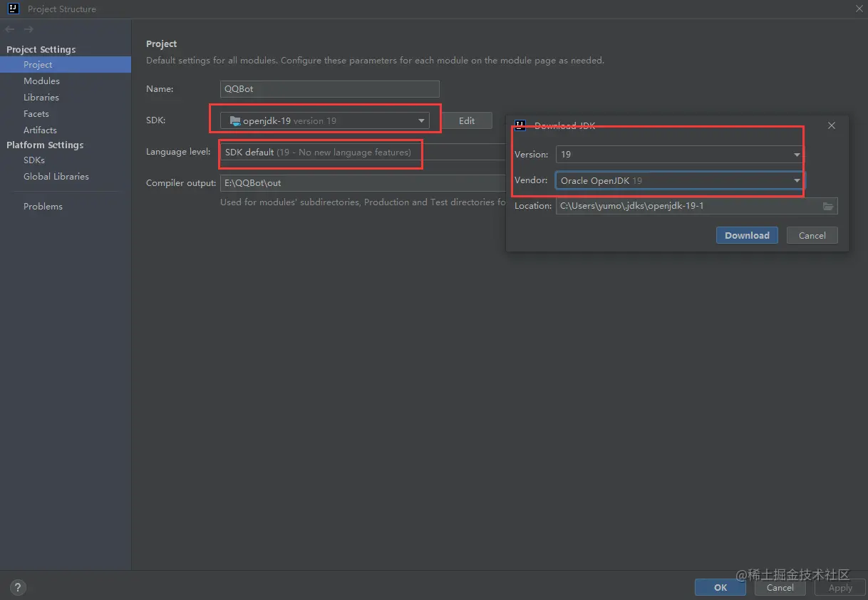This screenshot has height=600, width=868.
Task: Cancel the Download JDK dialog
Action: pos(812,236)
